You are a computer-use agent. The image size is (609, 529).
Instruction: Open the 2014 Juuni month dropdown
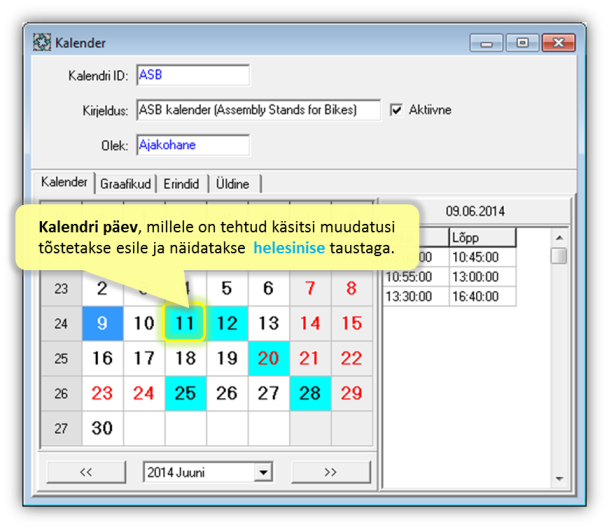tap(264, 472)
